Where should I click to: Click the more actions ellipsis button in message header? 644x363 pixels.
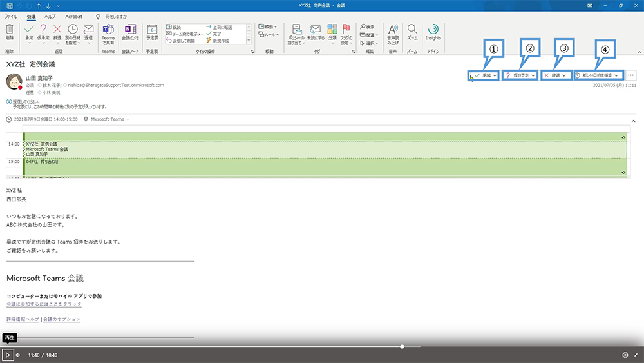point(631,75)
